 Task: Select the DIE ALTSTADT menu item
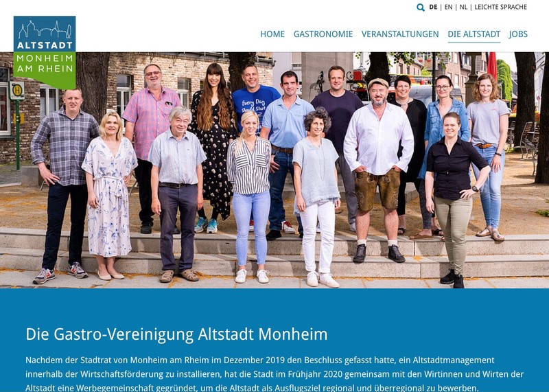tap(474, 34)
